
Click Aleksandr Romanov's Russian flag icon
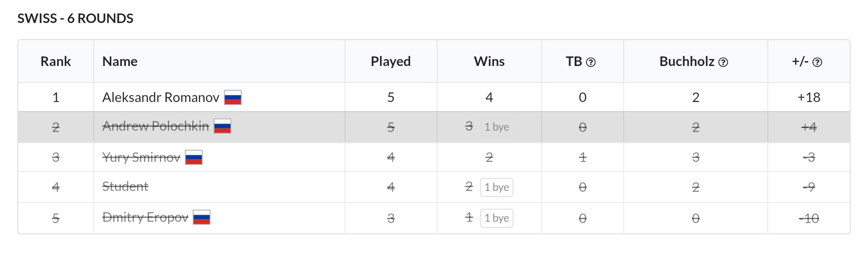233,98
